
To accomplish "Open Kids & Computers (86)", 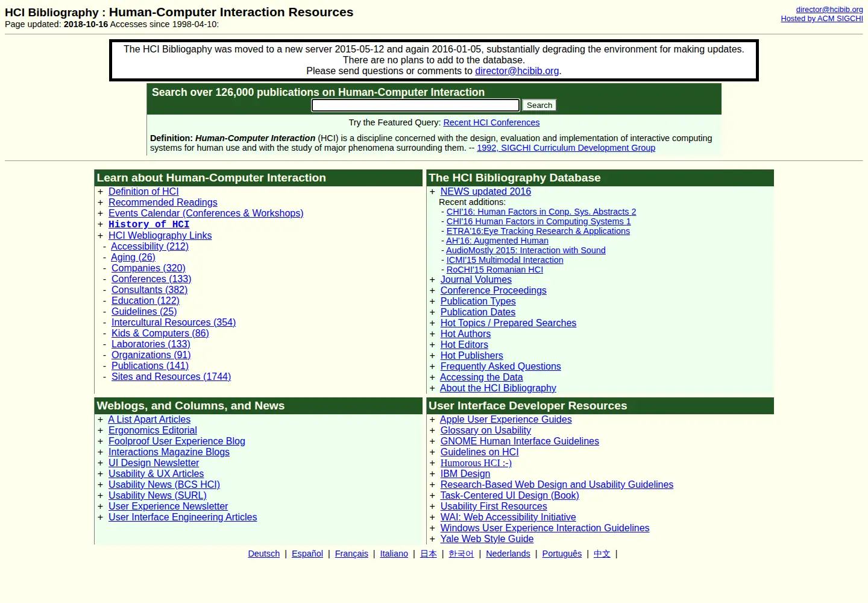I will (x=160, y=333).
